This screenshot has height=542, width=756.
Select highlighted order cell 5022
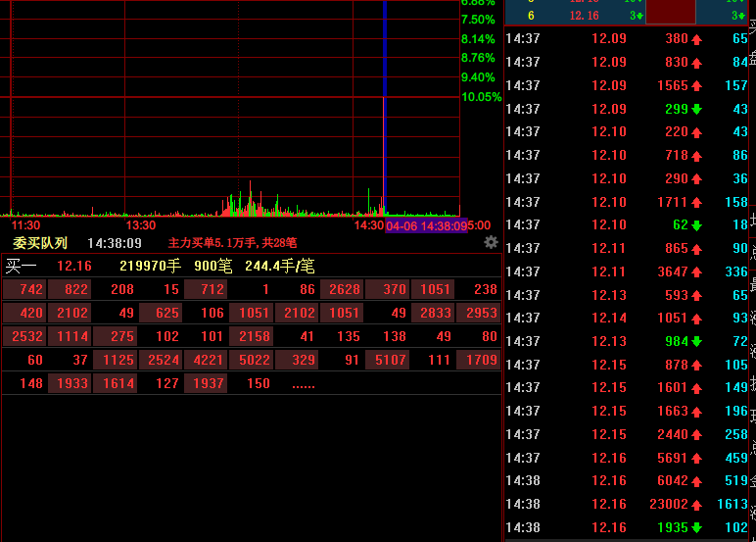point(250,360)
